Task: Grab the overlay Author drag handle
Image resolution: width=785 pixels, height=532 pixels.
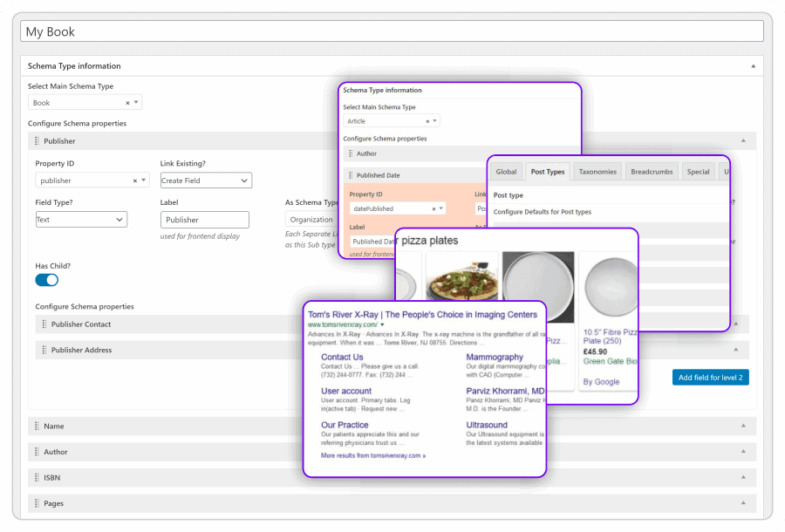Action: (x=351, y=153)
